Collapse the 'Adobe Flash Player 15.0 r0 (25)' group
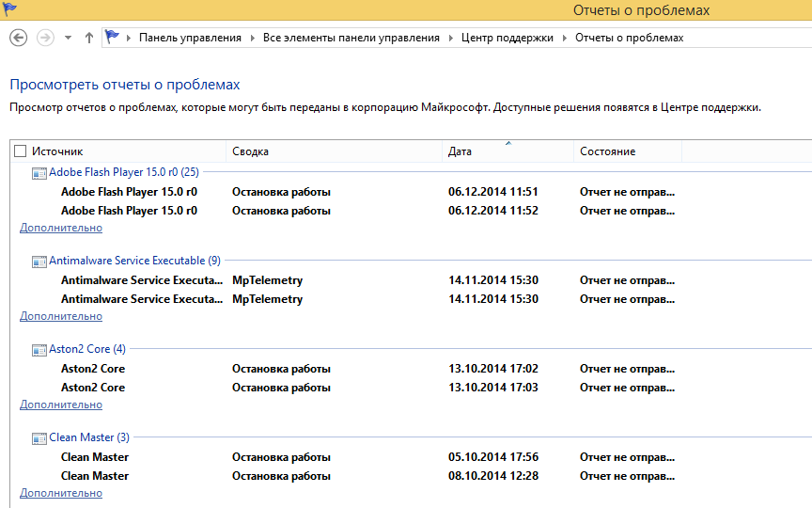This screenshot has height=508, width=812. point(124,172)
